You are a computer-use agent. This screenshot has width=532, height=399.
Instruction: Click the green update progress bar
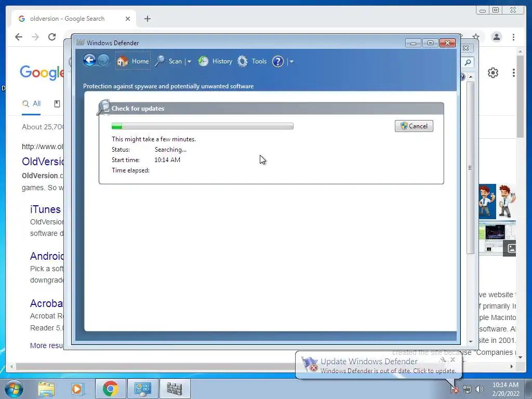pos(203,126)
